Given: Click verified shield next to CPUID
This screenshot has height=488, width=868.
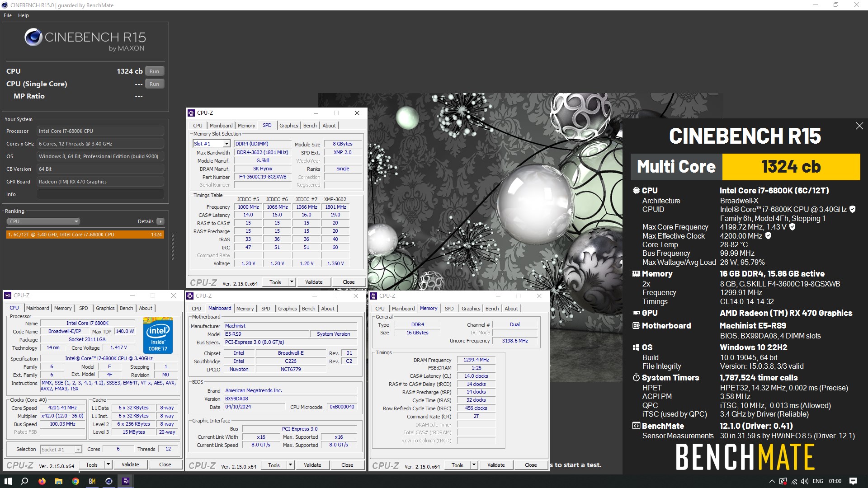Looking at the screenshot, I should (852, 209).
